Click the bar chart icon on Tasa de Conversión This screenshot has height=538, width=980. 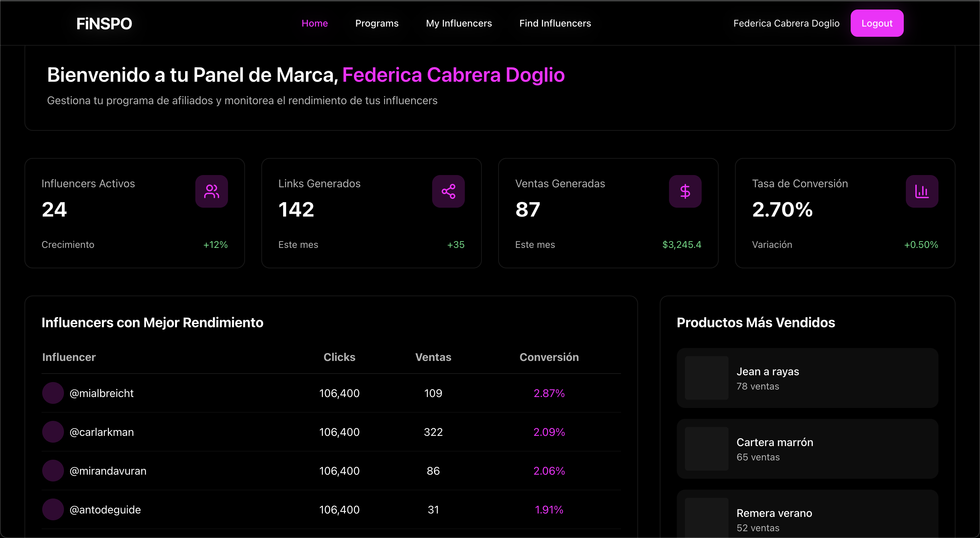(921, 191)
